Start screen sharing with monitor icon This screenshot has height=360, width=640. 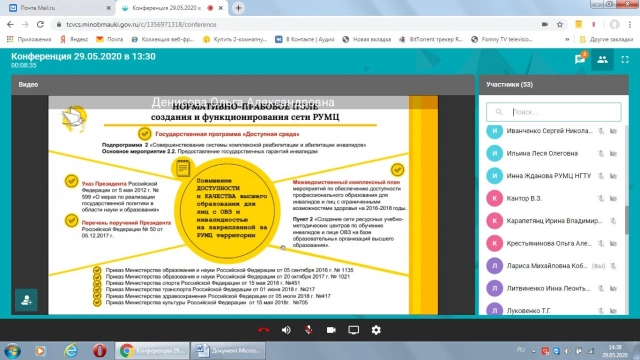click(353, 330)
